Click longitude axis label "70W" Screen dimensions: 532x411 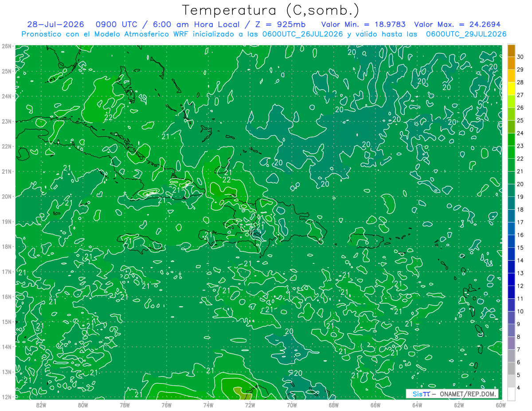[x=292, y=405]
